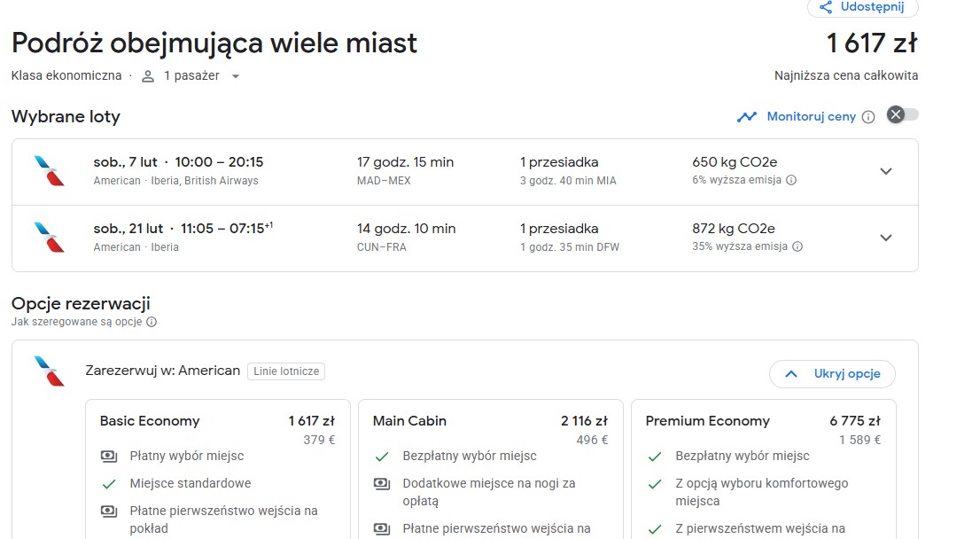Screen dimensions: 980x539
Task: Click the share icon beside Udostępnij
Action: coord(826,7)
